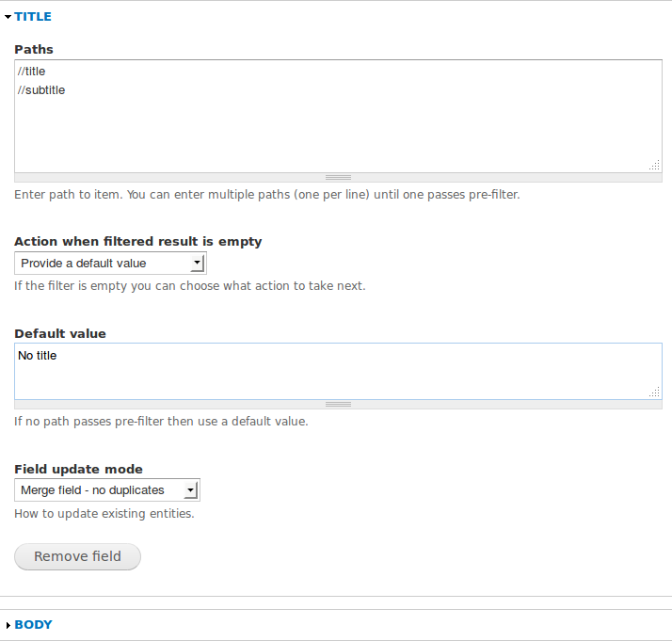Click the '//title' line in Paths
Image resolution: width=672 pixels, height=641 pixels.
click(32, 71)
